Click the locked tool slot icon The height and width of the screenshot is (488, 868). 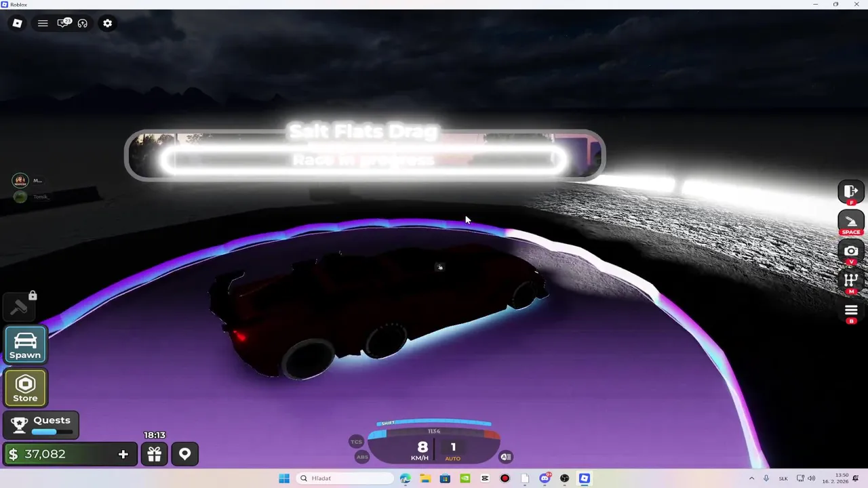pyautogui.click(x=19, y=307)
